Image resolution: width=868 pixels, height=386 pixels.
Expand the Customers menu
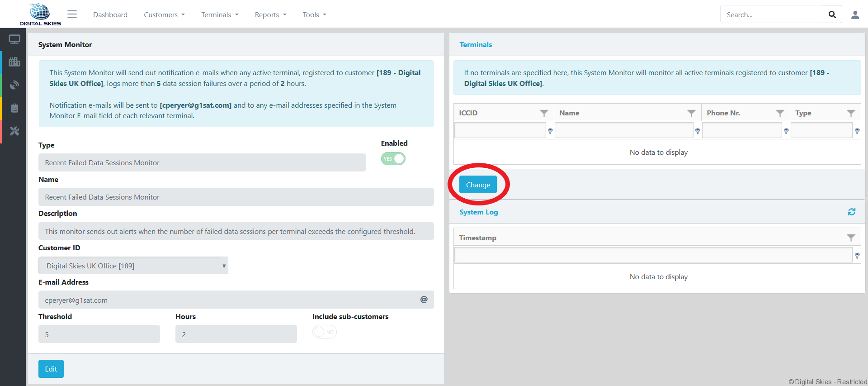(x=164, y=15)
